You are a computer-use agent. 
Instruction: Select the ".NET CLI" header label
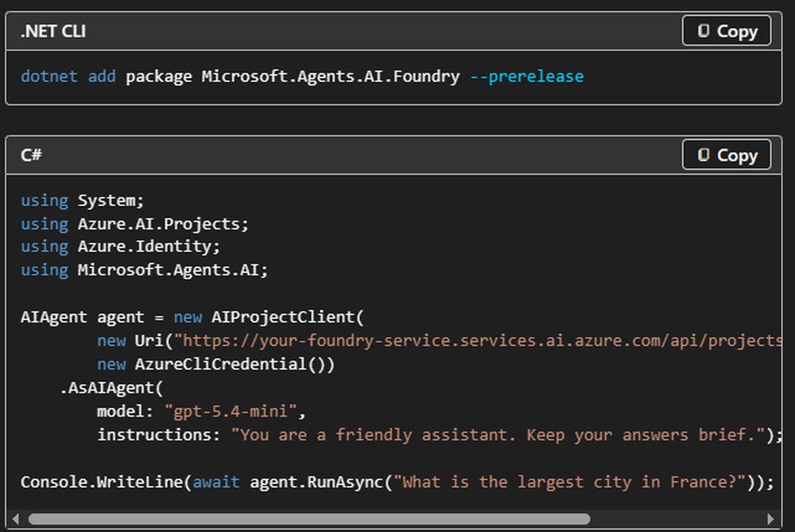pos(52,31)
